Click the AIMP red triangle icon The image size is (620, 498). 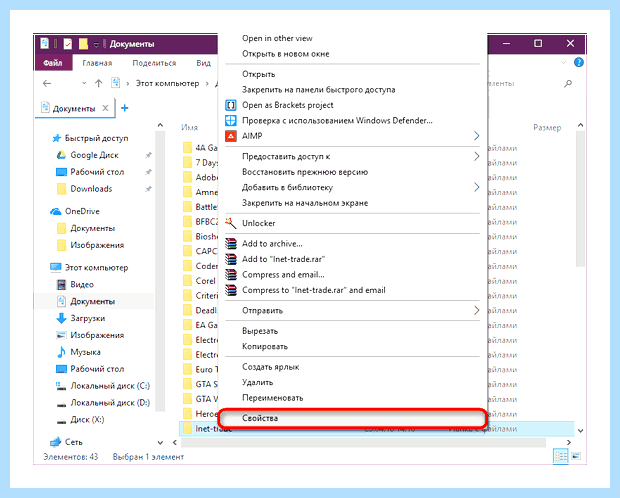pyautogui.click(x=231, y=136)
